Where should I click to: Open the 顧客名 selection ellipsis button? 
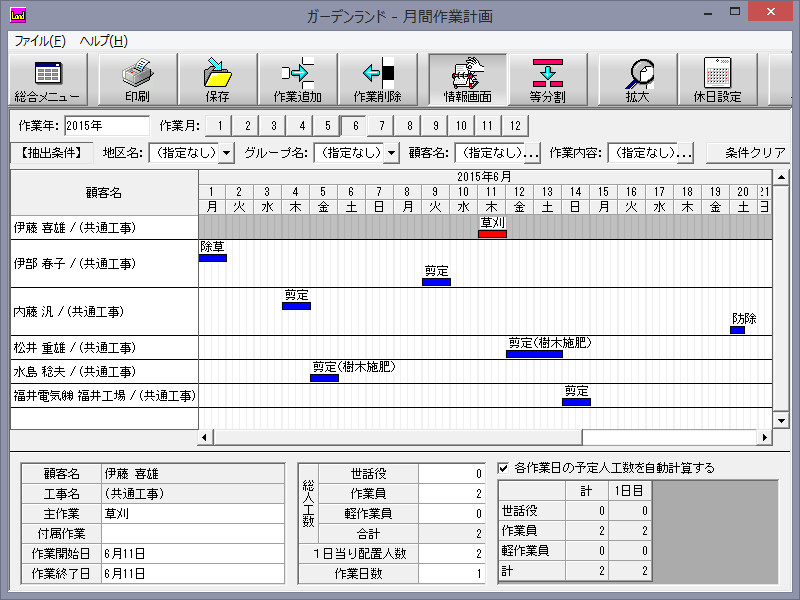531,153
